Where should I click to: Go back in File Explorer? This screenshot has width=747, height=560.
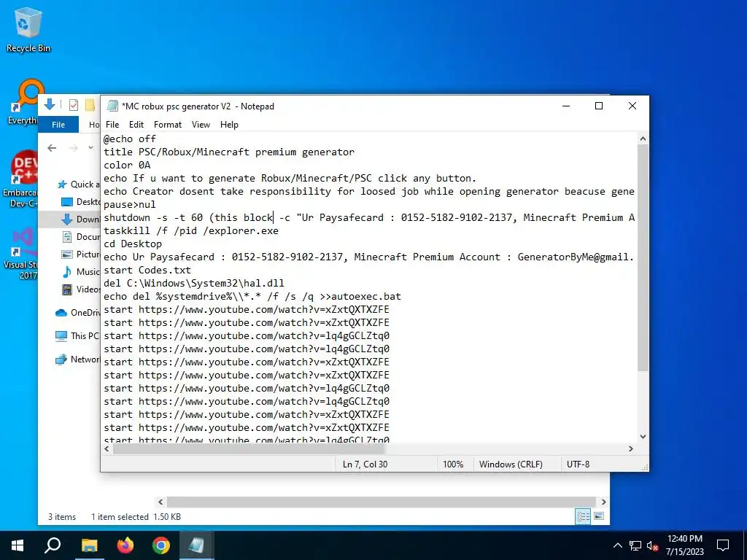pos(52,148)
